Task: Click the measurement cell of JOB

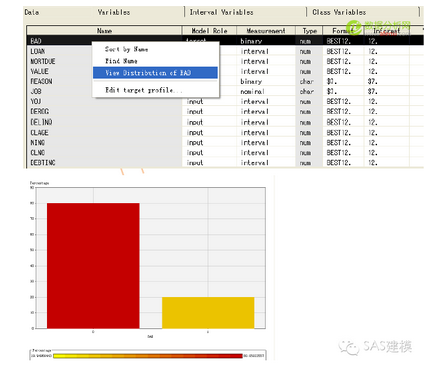Action: tap(266, 91)
